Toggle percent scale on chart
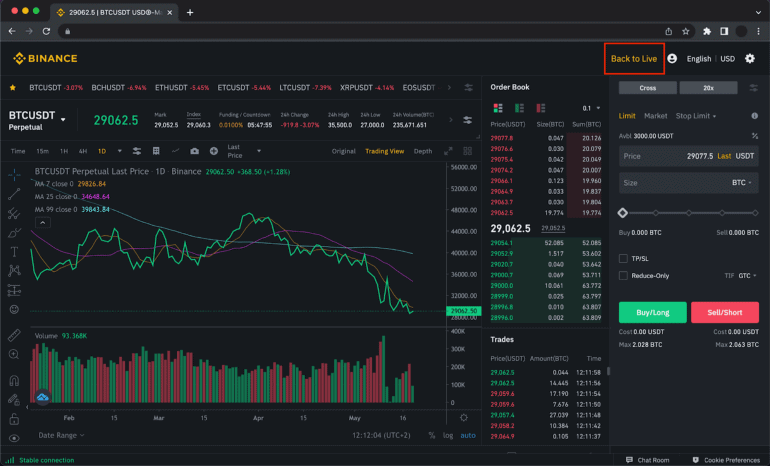The image size is (770, 466). pyautogui.click(x=432, y=435)
